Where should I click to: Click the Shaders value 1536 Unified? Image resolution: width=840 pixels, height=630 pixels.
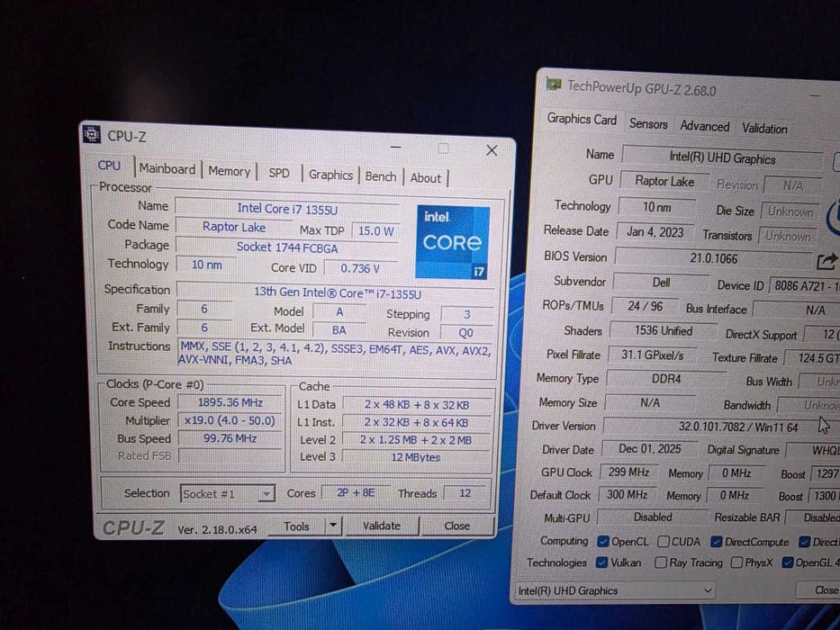tap(664, 330)
